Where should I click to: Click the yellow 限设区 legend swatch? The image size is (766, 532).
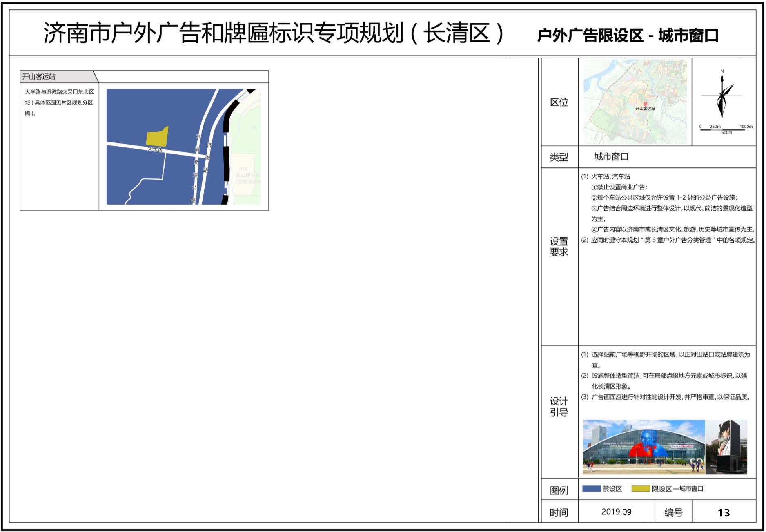coord(640,489)
